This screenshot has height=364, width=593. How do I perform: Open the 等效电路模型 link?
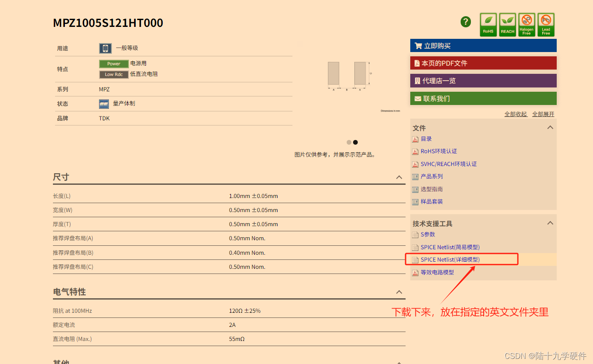tap(437, 273)
